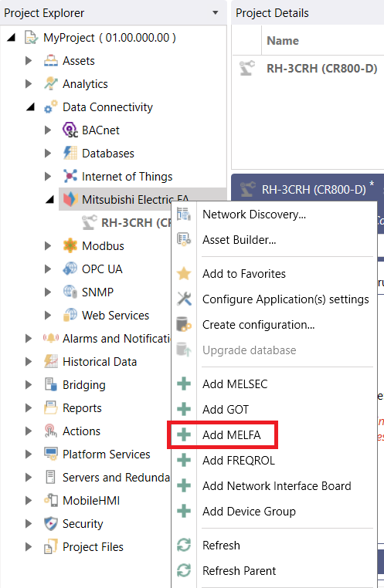Select the Historical Data tree item

click(x=100, y=361)
